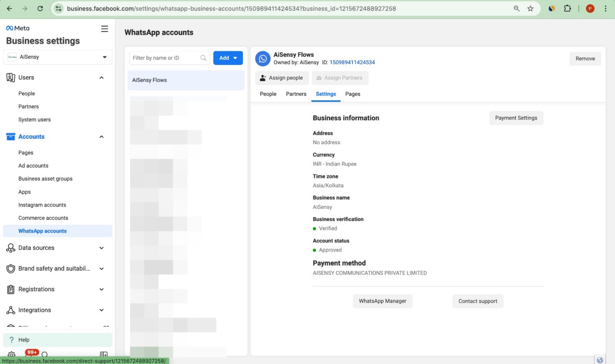The height and width of the screenshot is (364, 615).
Task: Open Business asset groups in sidebar
Action: (x=45, y=179)
